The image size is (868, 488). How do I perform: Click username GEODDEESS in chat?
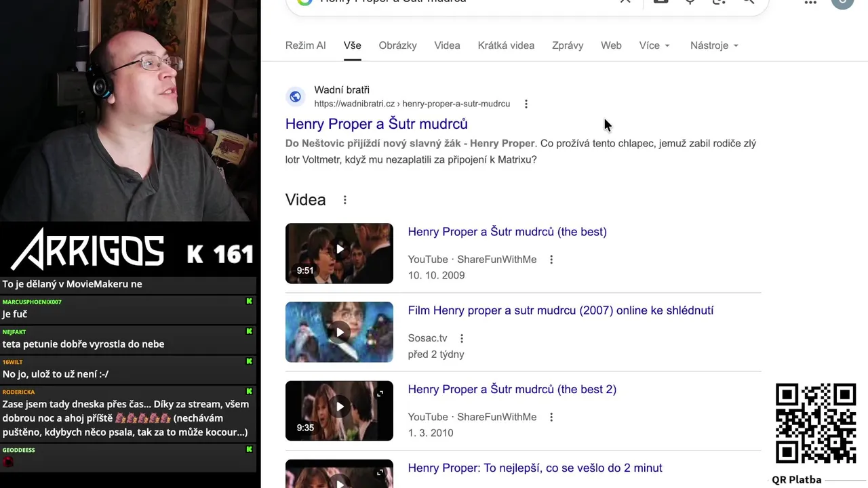(18, 450)
